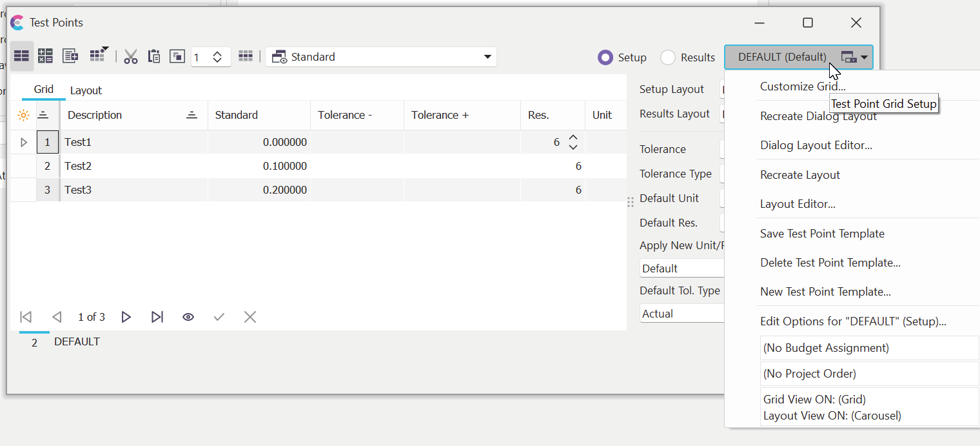
Task: Toggle the eye icon in record navigator
Action: (188, 317)
